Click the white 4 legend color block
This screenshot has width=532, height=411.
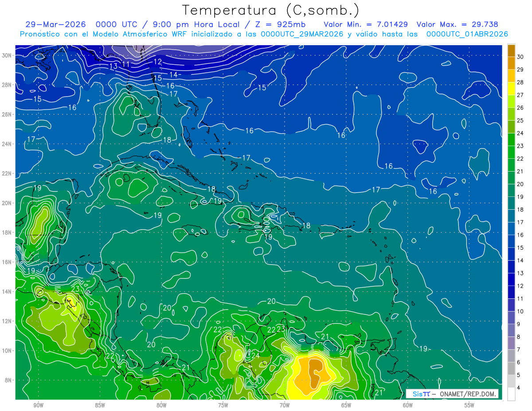point(511,394)
